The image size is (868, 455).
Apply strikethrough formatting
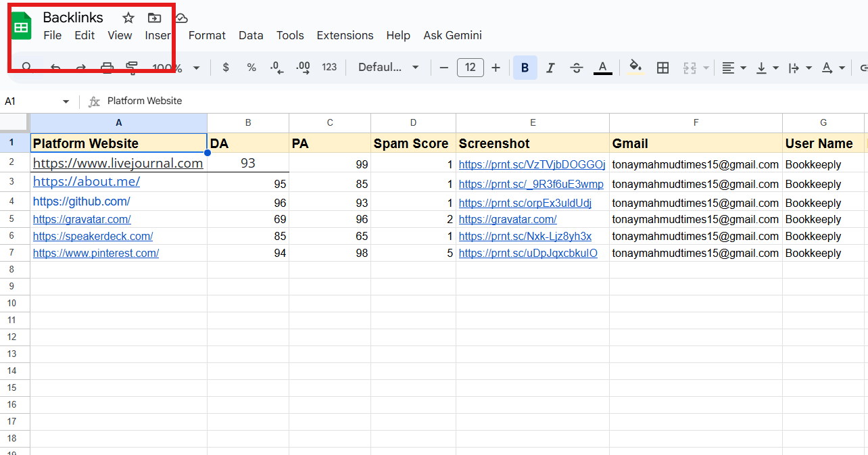576,68
